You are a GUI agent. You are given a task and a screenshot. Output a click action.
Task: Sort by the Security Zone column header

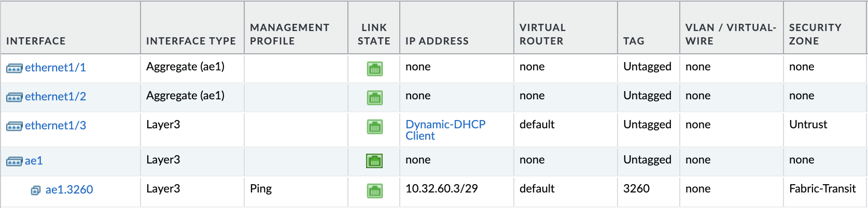click(815, 34)
